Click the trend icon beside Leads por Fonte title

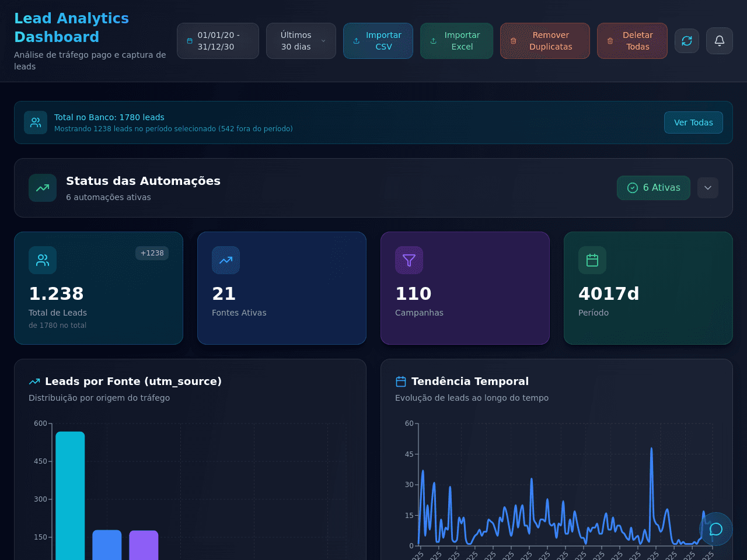(34, 381)
